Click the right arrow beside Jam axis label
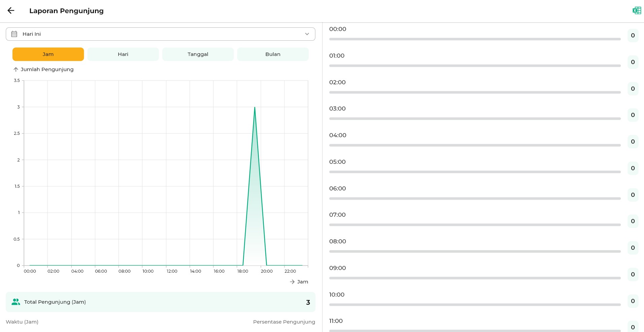This screenshot has width=644, height=332. [292, 282]
